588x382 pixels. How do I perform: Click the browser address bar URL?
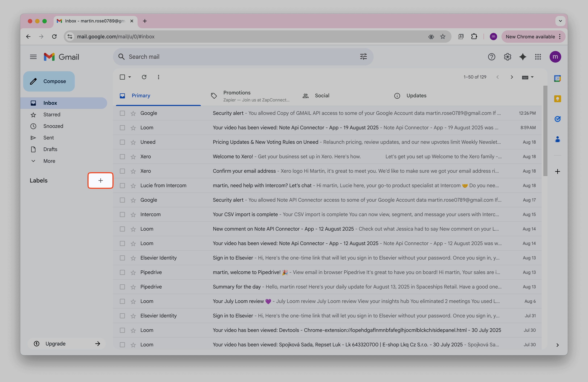[x=116, y=37]
